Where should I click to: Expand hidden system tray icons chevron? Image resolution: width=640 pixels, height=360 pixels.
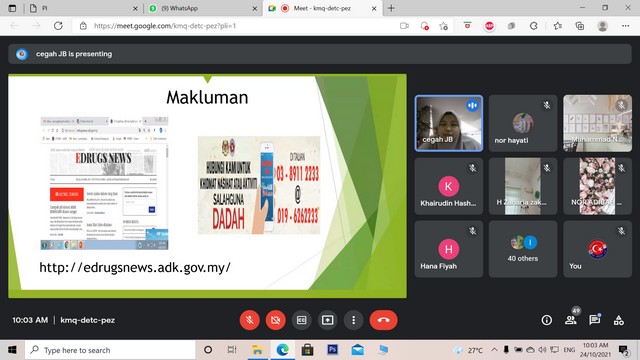click(x=494, y=350)
